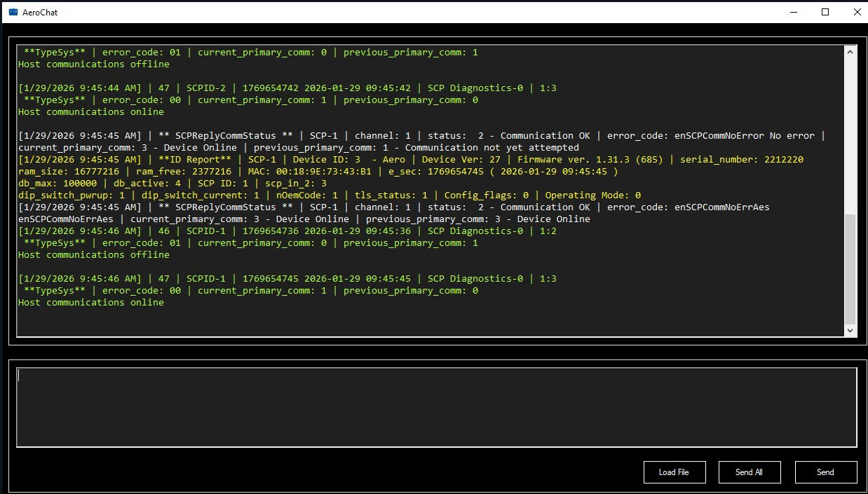Click the first 'Host communications offline' line
868x494 pixels.
click(x=94, y=64)
